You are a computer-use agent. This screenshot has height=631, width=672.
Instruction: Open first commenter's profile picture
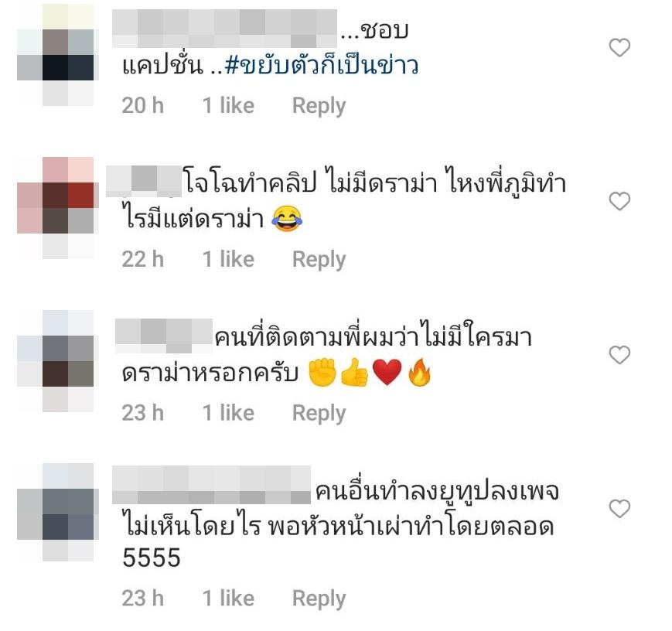pos(56,55)
